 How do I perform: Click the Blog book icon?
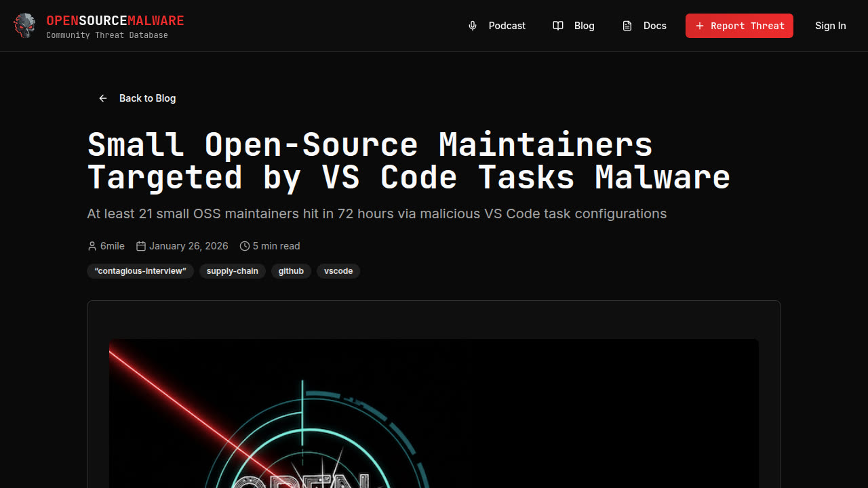(558, 26)
